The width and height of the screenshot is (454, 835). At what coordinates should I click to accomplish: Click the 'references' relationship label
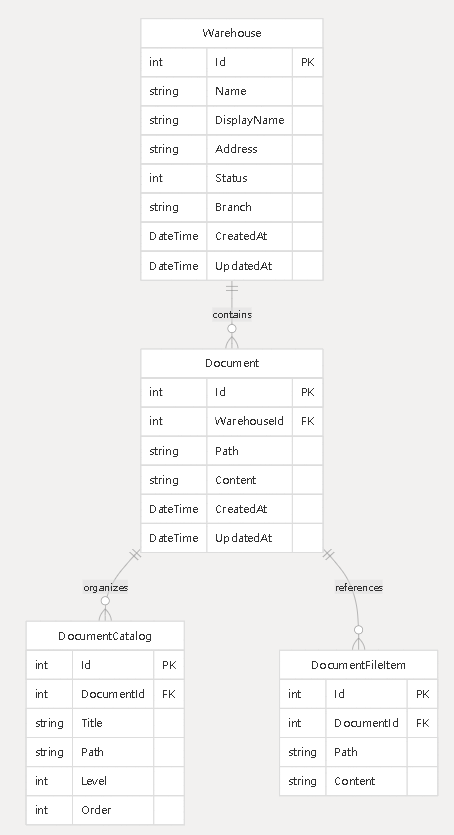coord(359,587)
